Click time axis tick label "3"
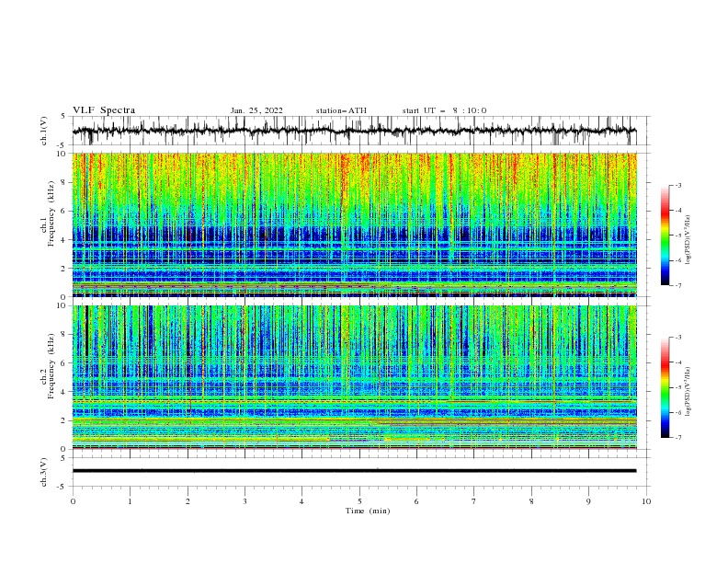 pos(245,501)
